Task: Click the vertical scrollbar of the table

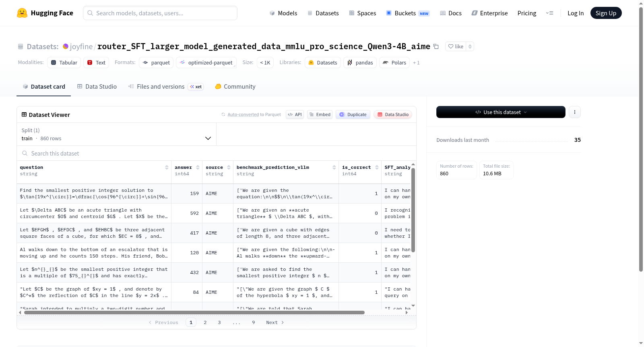Action: pos(413,210)
